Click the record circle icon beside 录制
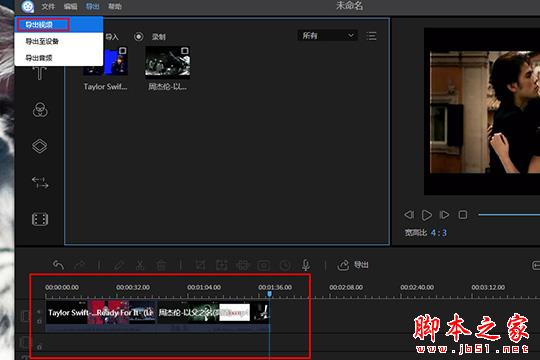540x360 pixels. (x=139, y=37)
